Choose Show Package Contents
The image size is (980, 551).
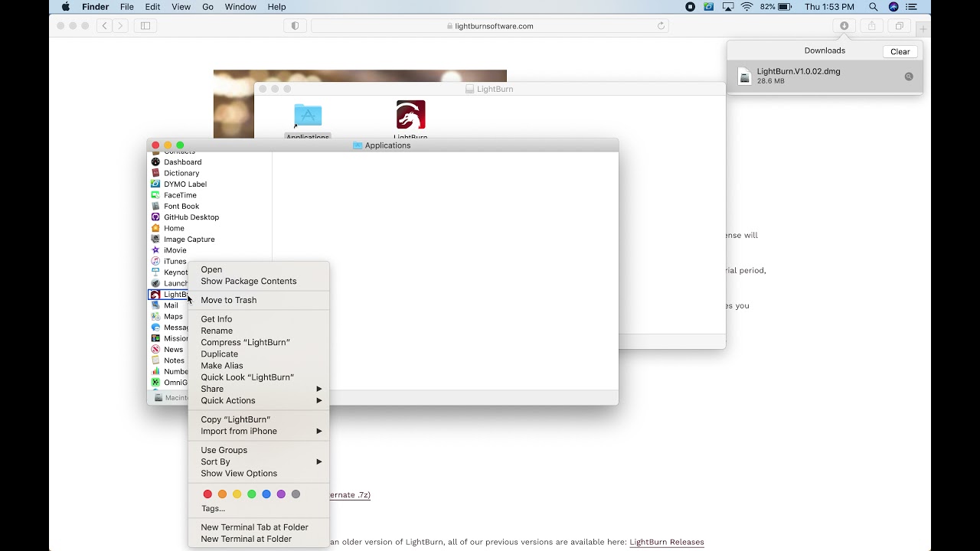tap(259, 281)
